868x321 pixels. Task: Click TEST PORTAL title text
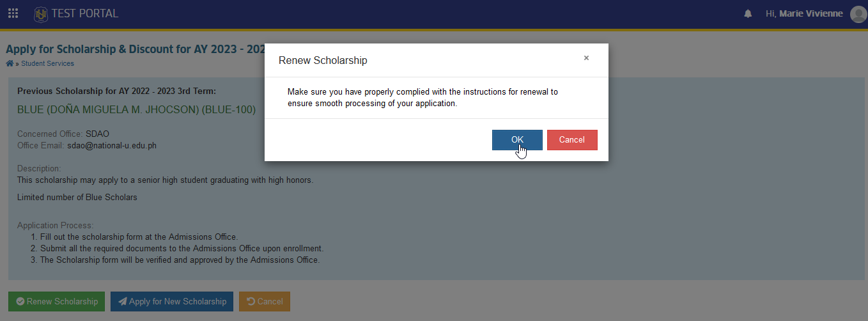[x=85, y=13]
